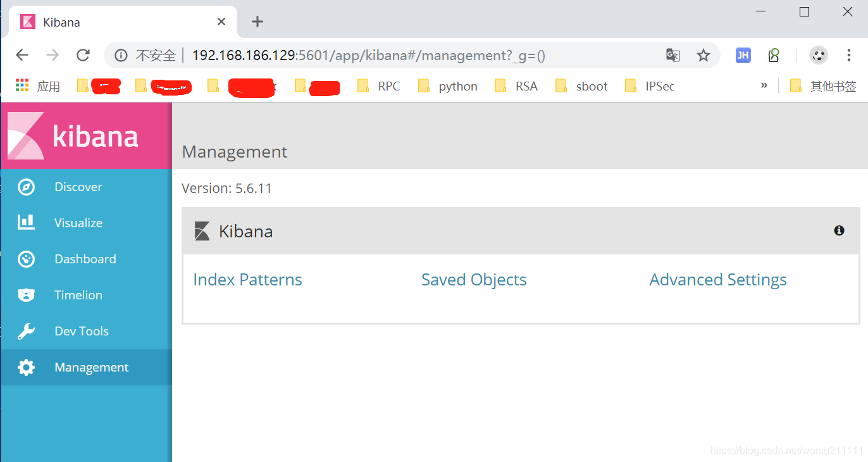Screen dimensions: 868x462
Task: Close the Kibana browser tab
Action: [x=221, y=22]
